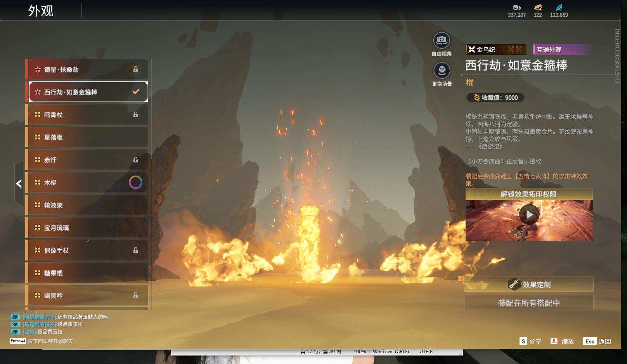
Task: Click the 金乌纪 series label text
Action: (486, 50)
